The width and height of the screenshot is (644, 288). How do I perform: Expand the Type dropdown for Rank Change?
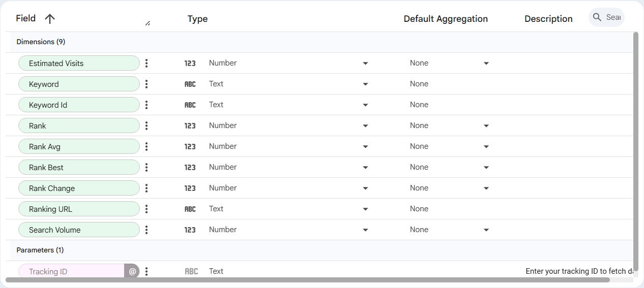tap(365, 188)
